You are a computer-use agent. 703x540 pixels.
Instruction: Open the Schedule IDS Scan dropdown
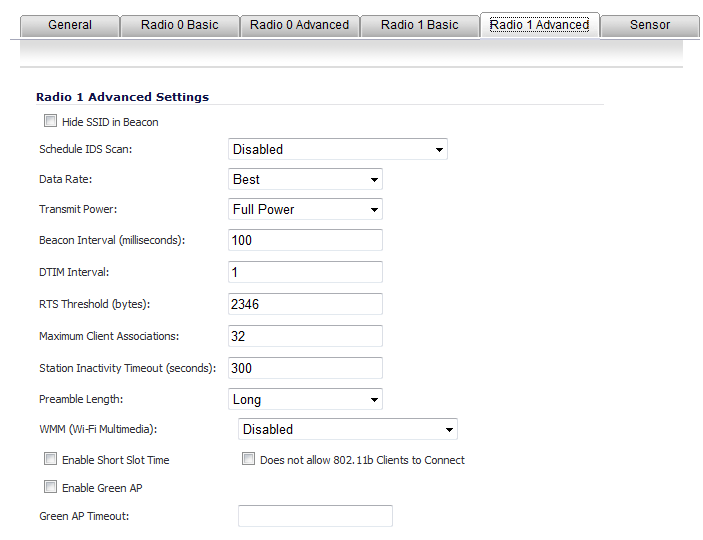tap(338, 149)
